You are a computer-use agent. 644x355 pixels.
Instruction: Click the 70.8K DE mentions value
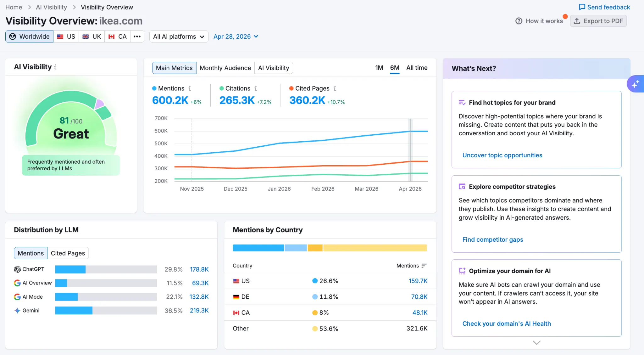pyautogui.click(x=419, y=297)
